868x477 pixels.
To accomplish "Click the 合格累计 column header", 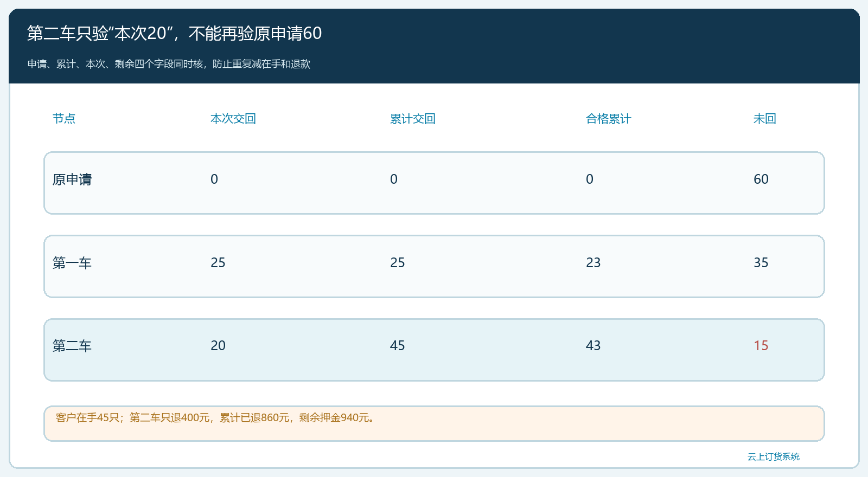I will [x=609, y=119].
